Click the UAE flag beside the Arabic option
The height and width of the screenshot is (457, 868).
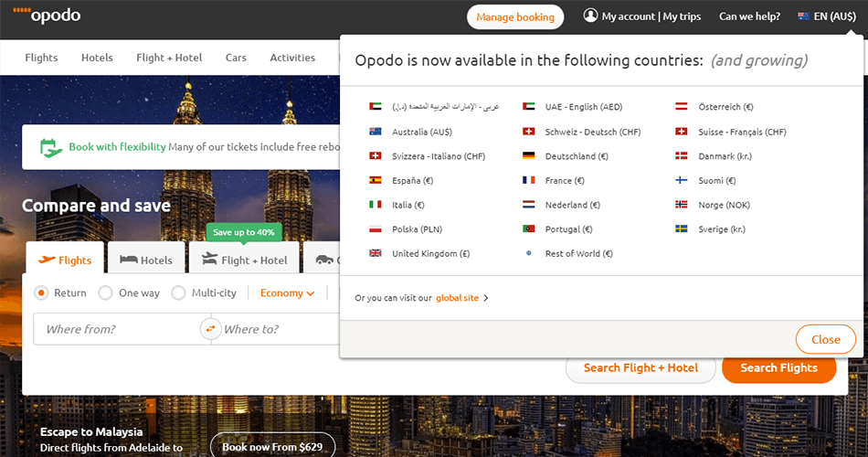(376, 106)
